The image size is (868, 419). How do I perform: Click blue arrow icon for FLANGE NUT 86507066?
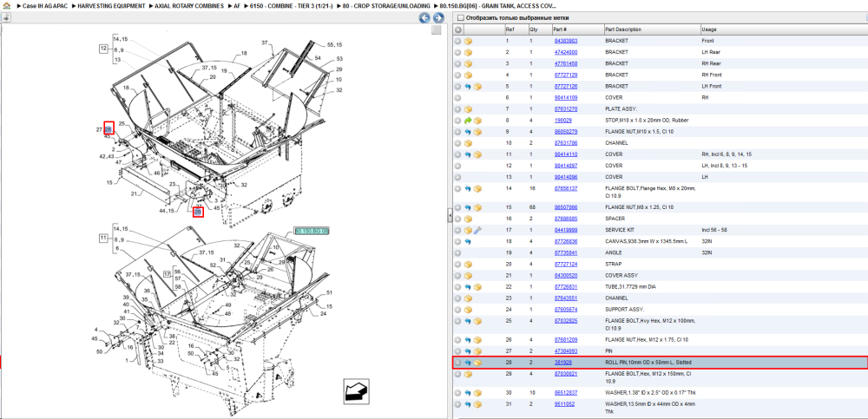click(468, 207)
